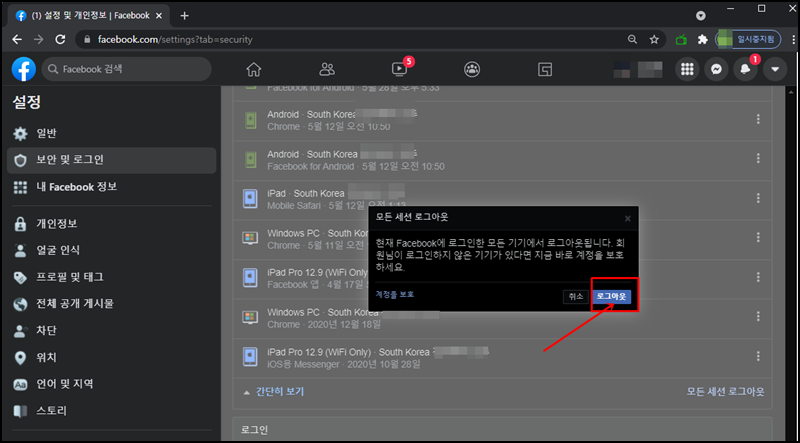Image resolution: width=800 pixels, height=443 pixels.
Task: Close the 설정 및 개인정보 tab
Action: (159, 16)
